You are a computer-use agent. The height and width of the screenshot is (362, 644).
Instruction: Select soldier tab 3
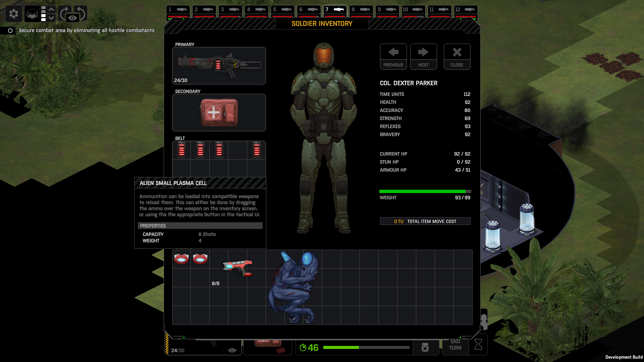point(230,11)
